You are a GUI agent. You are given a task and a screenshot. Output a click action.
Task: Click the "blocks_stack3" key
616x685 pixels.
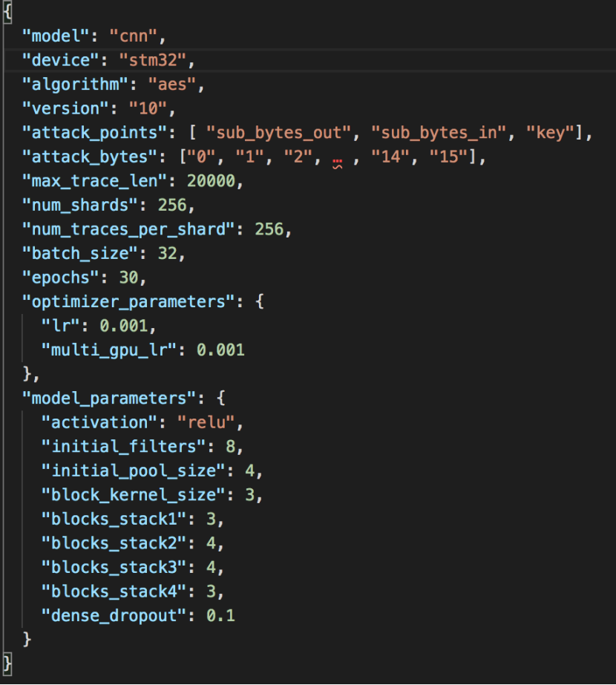tap(114, 568)
